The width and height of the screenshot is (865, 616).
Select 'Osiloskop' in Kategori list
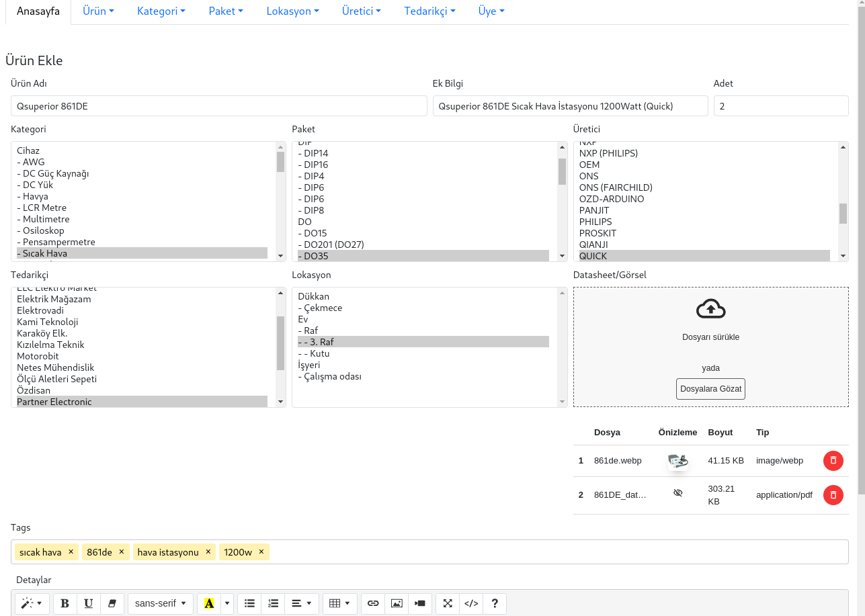[x=142, y=230]
